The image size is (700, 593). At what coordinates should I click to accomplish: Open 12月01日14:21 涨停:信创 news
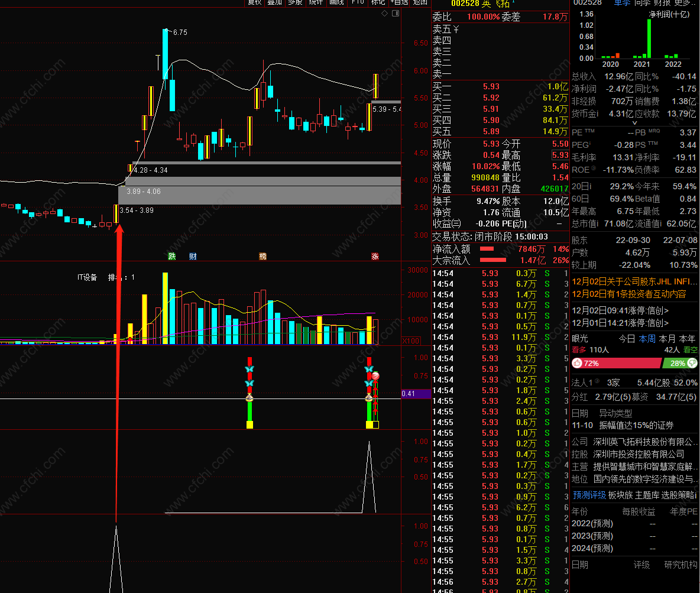click(x=620, y=323)
